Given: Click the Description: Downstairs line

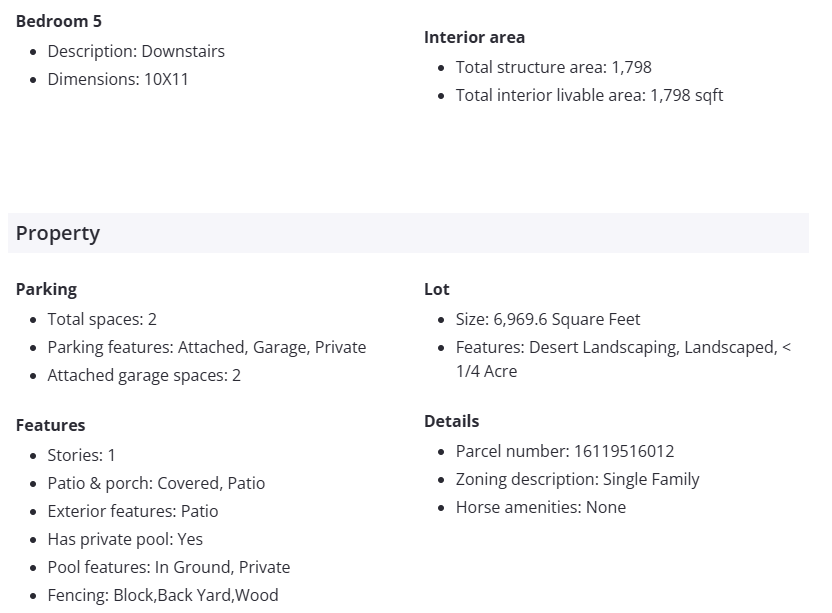Looking at the screenshot, I should click(x=136, y=51).
